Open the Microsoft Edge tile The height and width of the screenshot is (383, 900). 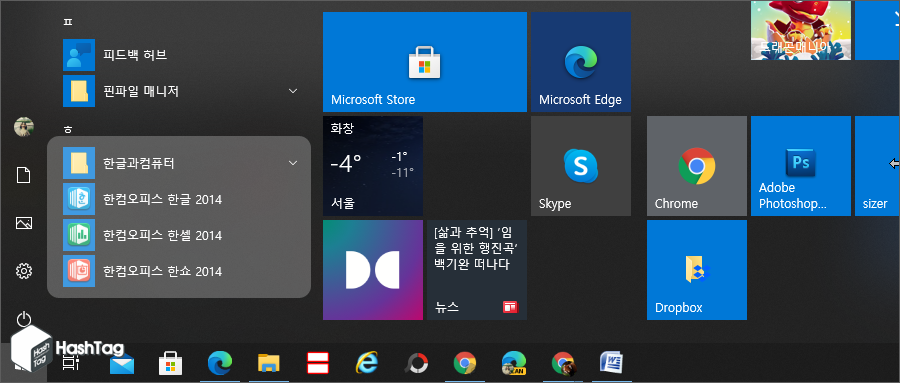tap(581, 62)
